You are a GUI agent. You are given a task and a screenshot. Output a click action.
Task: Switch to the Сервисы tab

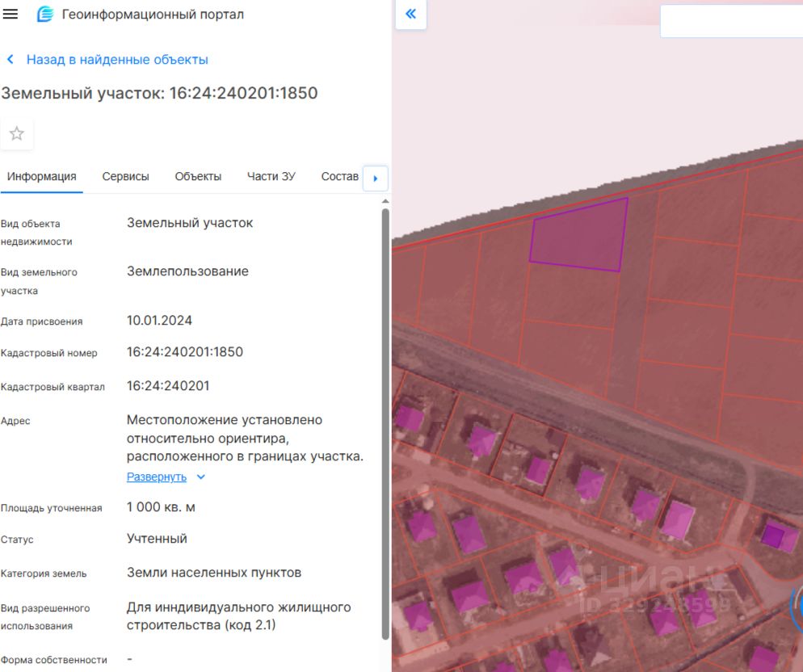click(125, 176)
